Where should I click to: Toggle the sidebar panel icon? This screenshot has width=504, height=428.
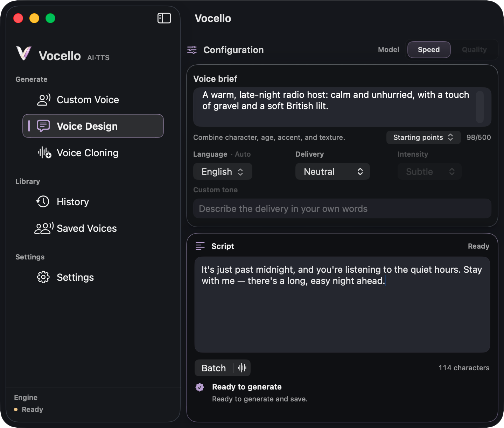pos(164,18)
